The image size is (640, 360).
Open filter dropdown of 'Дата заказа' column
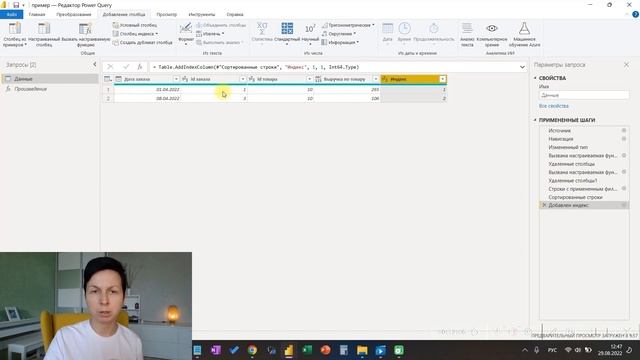tap(176, 79)
